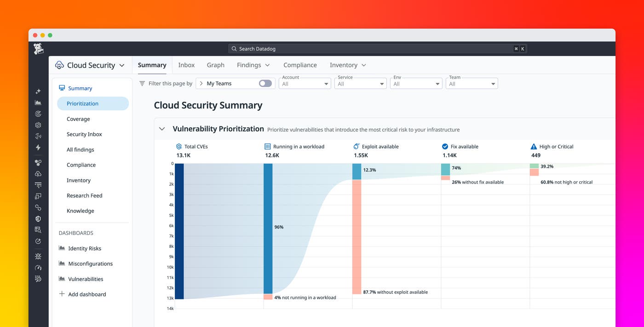Click the filter lines icon
The image size is (644, 327).
click(x=142, y=84)
